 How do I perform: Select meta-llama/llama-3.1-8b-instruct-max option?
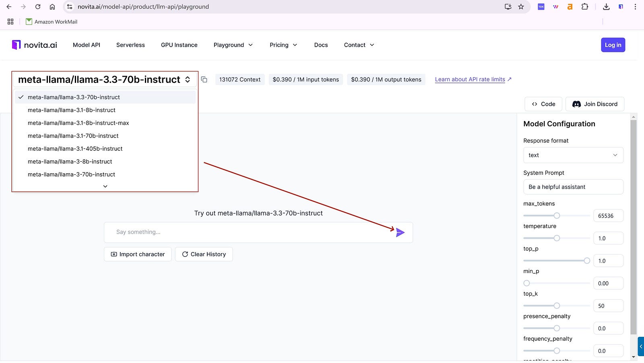pyautogui.click(x=105, y=123)
